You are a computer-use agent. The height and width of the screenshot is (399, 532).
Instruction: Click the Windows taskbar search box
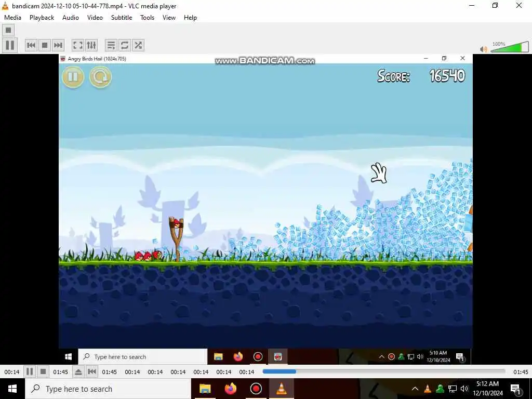pyautogui.click(x=108, y=389)
